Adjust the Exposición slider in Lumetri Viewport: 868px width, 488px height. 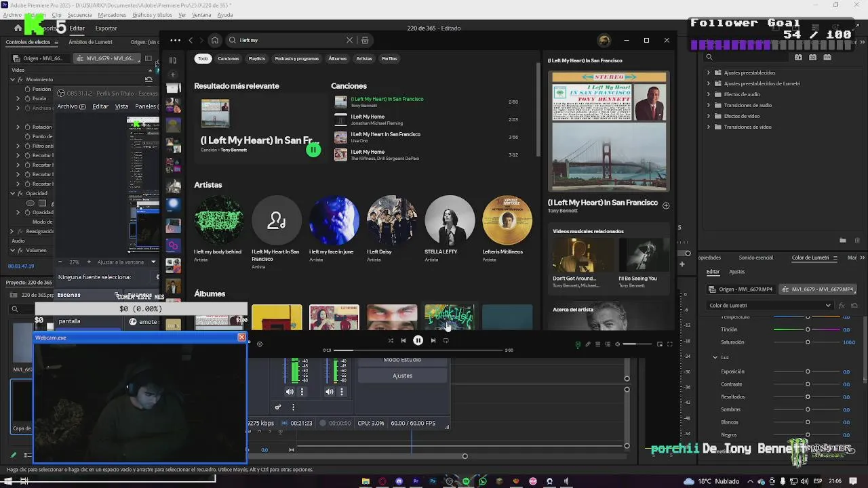pyautogui.click(x=808, y=371)
